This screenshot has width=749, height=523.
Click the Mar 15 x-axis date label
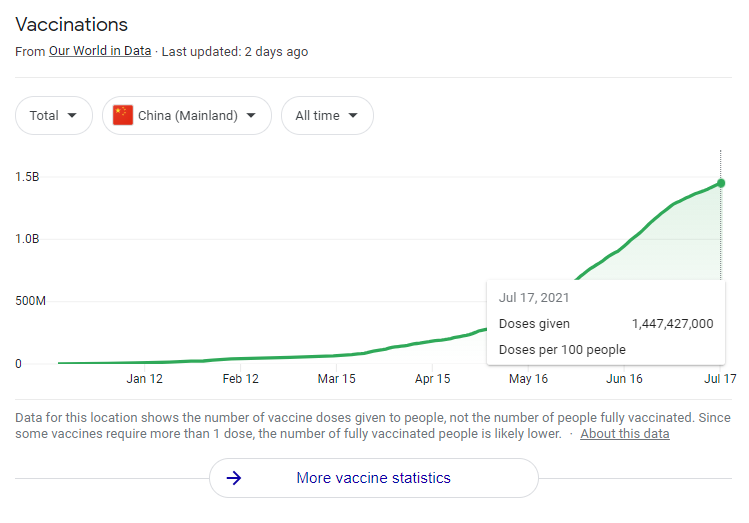(336, 379)
